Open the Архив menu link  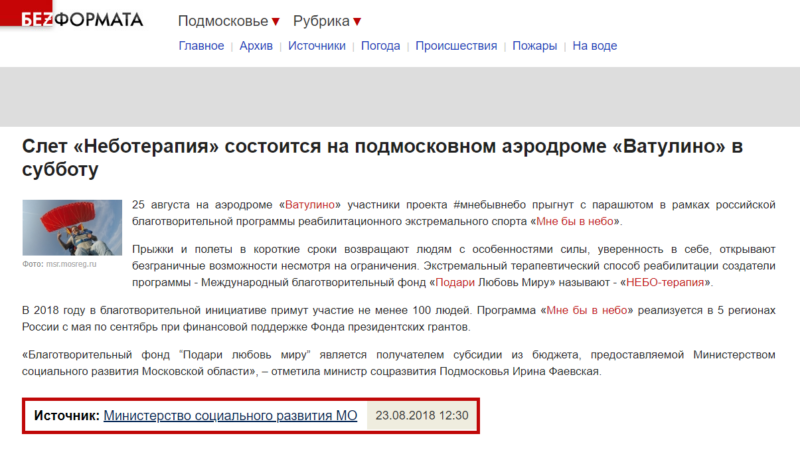pyautogui.click(x=256, y=46)
